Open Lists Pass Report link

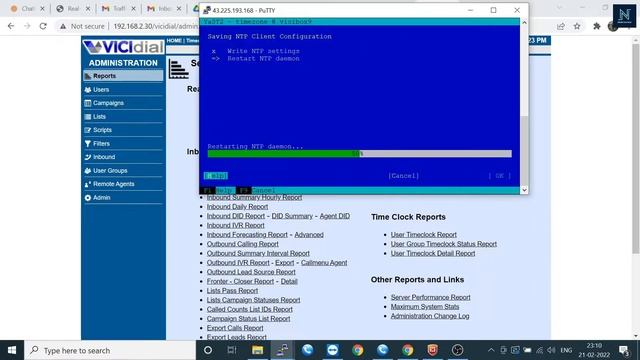click(232, 291)
